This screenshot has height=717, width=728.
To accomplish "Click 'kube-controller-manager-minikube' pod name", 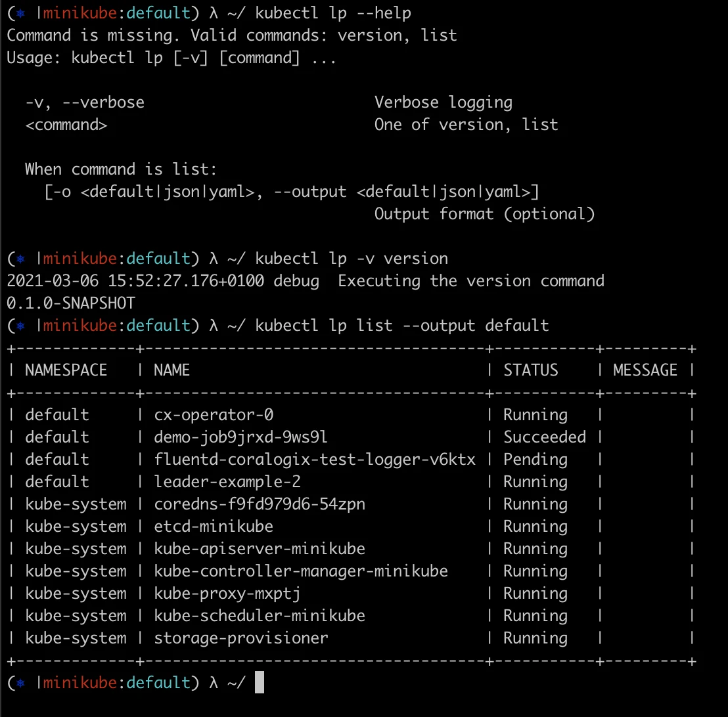I will (x=301, y=571).
